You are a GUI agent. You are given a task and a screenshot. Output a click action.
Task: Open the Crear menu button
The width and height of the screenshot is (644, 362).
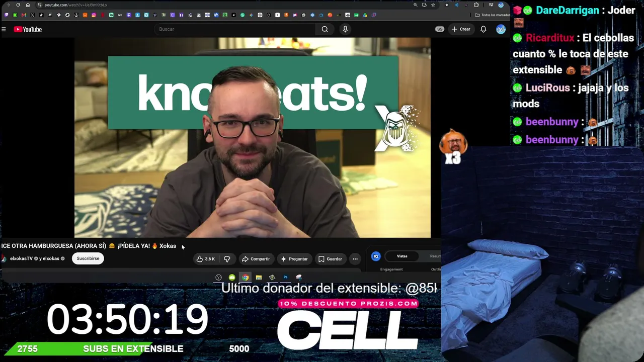coord(461,29)
